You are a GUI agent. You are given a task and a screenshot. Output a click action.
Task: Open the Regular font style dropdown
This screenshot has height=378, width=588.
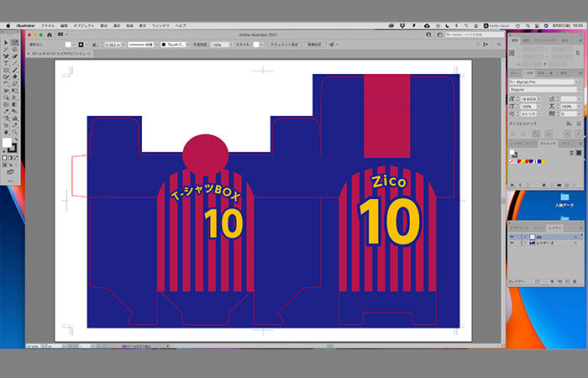[578, 90]
